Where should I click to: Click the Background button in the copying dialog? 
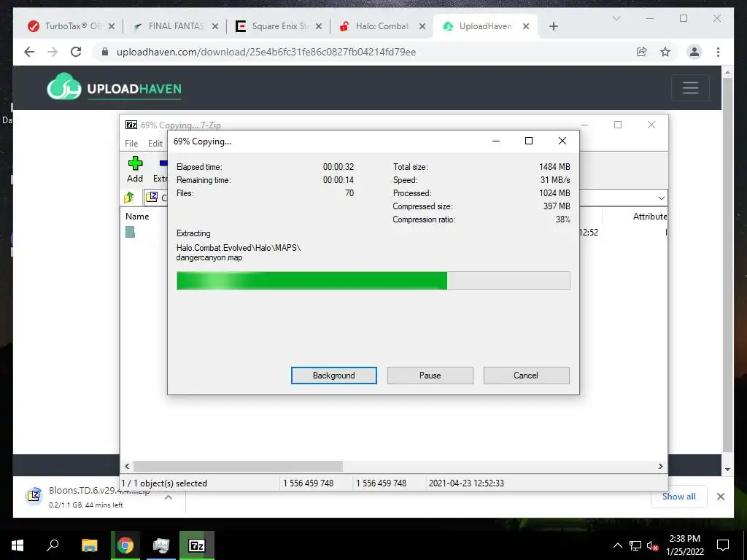tap(333, 376)
